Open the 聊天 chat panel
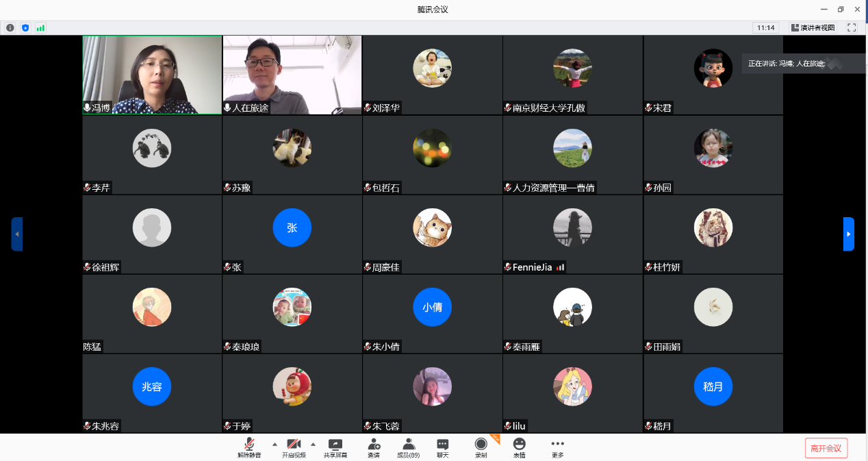Image resolution: width=868 pixels, height=461 pixels. tap(443, 447)
